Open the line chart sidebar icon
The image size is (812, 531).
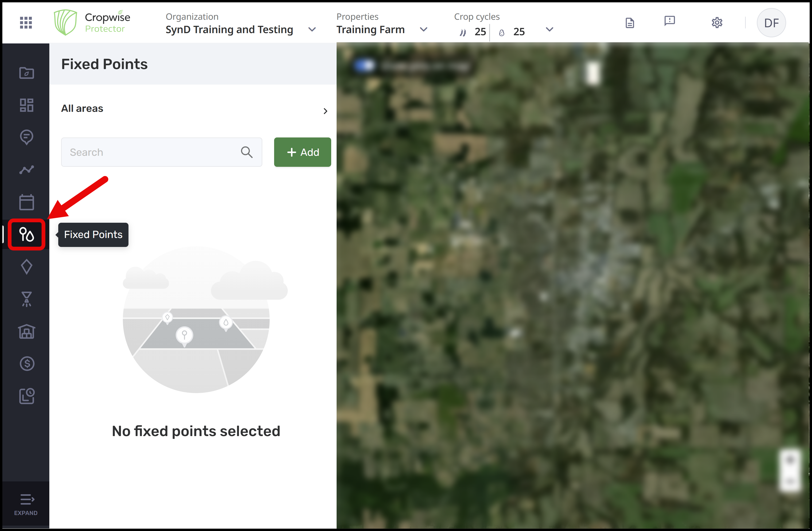point(27,170)
